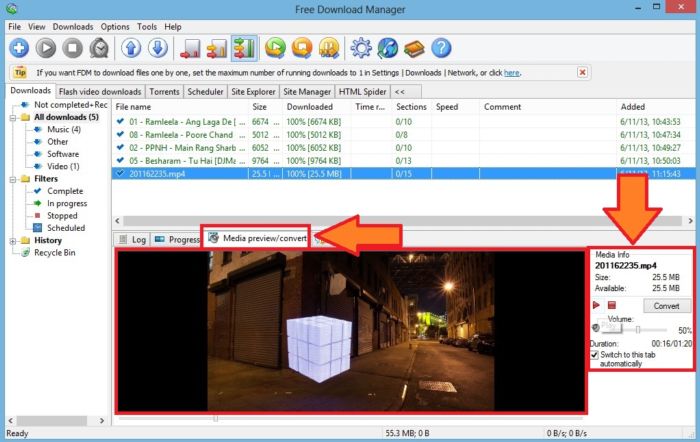
Task: Click the download list horizontal scrollbar
Action: click(x=403, y=221)
